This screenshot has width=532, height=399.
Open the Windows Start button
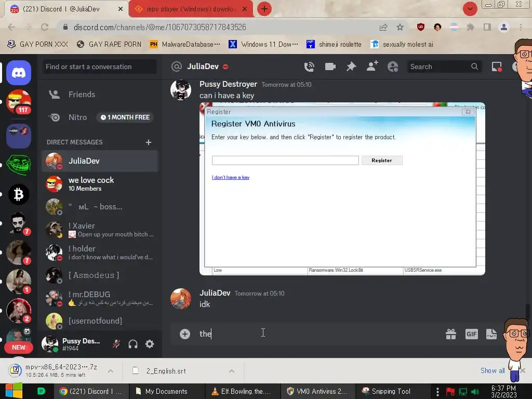click(14, 391)
